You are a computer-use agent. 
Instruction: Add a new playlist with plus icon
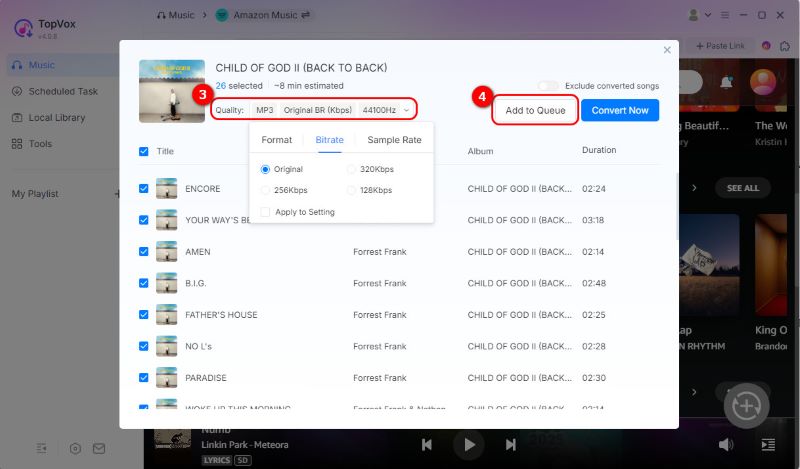[x=117, y=194]
